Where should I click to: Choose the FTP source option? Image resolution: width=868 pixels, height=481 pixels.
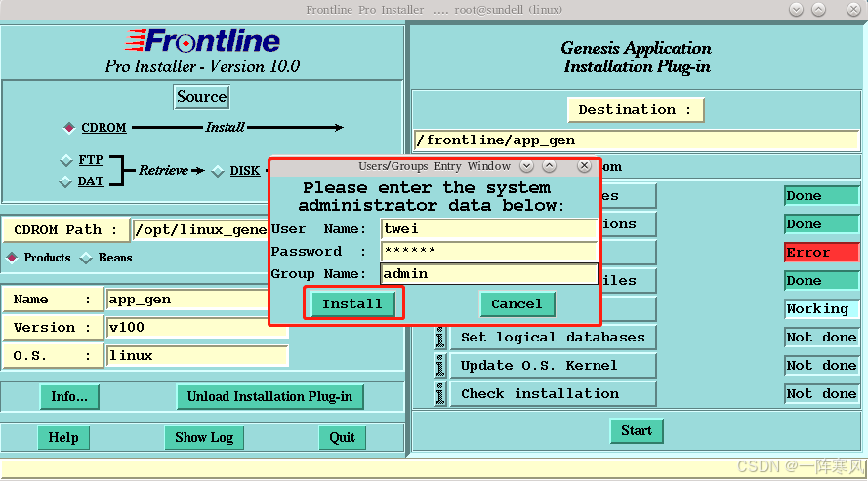[66, 160]
